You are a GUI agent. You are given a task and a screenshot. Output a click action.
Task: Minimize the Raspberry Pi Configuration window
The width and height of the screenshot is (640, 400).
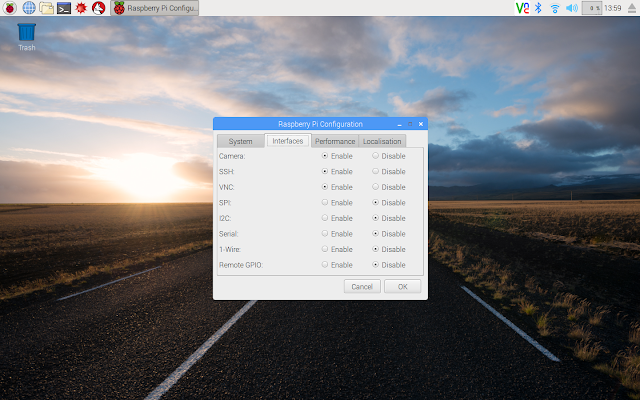[x=400, y=124]
